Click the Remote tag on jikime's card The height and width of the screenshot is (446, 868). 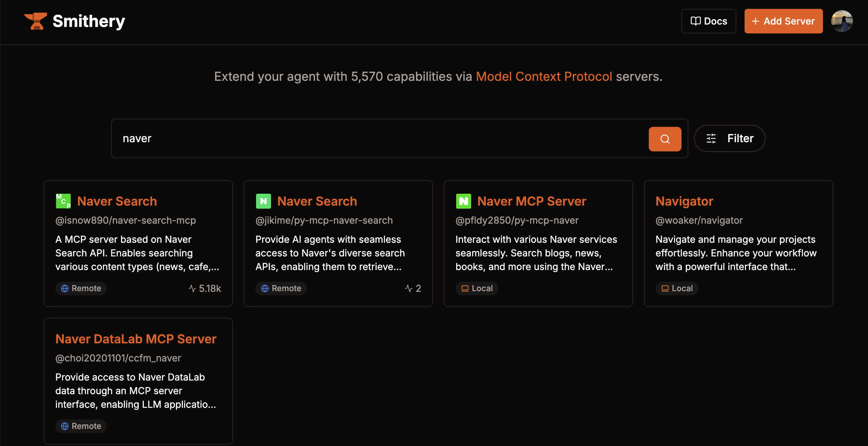(x=281, y=288)
